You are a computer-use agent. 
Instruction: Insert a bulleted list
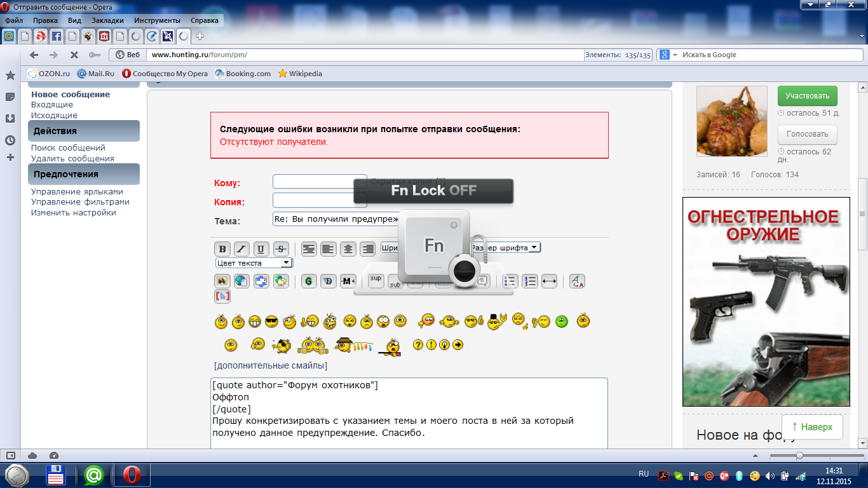pos(510,281)
